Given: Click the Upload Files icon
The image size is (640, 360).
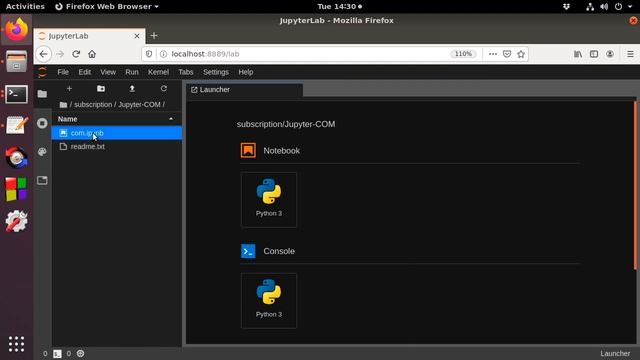Looking at the screenshot, I should click(x=132, y=89).
